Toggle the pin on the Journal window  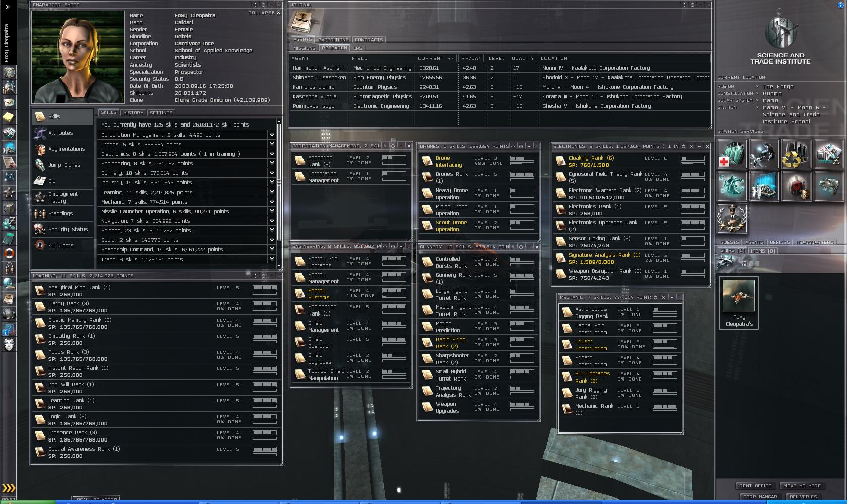pos(693,5)
